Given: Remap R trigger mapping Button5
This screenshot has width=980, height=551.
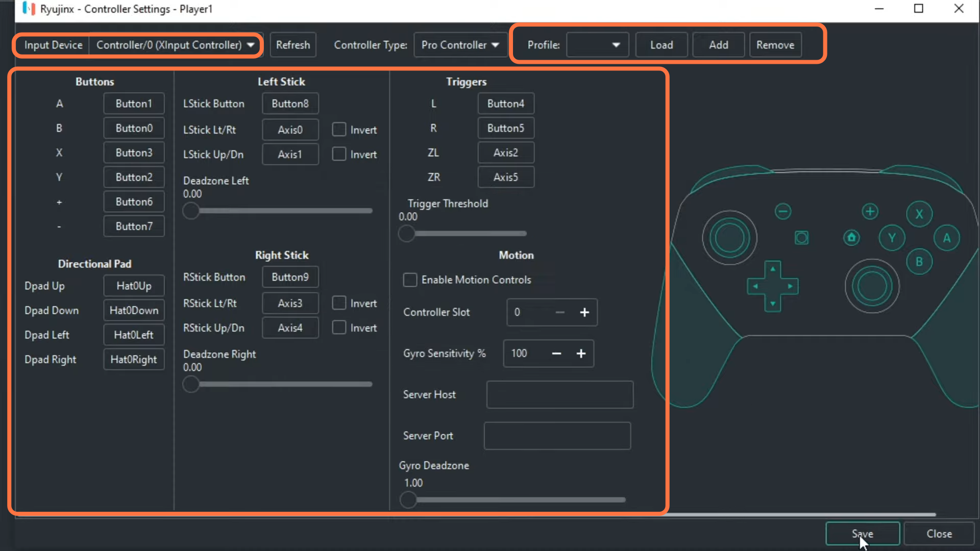Looking at the screenshot, I should pyautogui.click(x=506, y=128).
